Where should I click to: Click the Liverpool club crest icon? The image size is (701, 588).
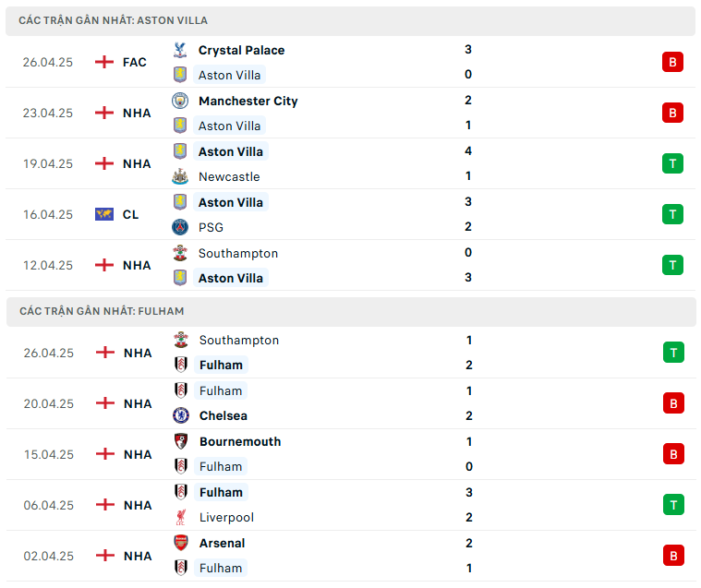pos(181,517)
